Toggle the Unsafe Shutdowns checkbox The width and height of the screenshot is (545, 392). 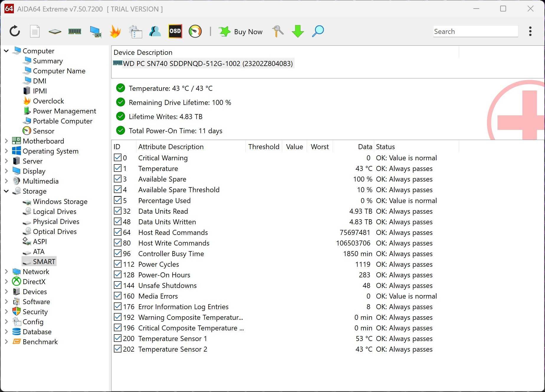[118, 285]
